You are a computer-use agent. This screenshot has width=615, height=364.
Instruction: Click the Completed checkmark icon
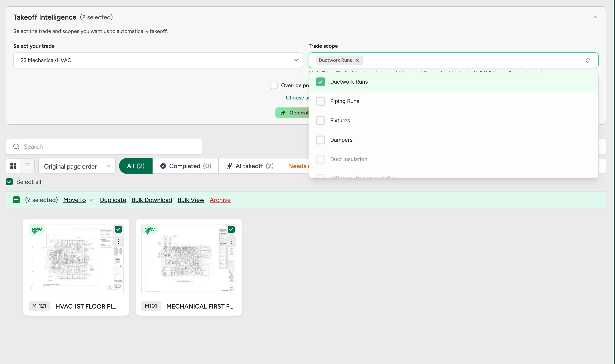click(x=163, y=166)
